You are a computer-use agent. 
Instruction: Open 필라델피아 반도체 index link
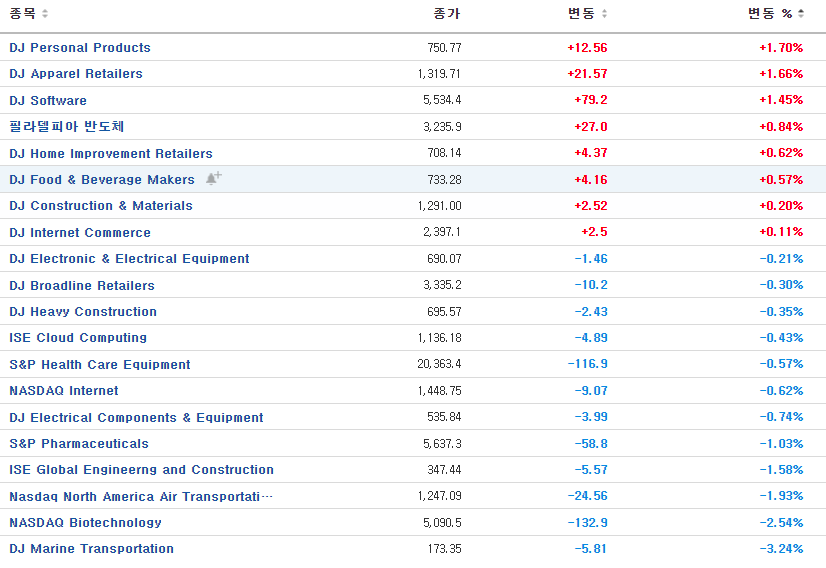67,126
